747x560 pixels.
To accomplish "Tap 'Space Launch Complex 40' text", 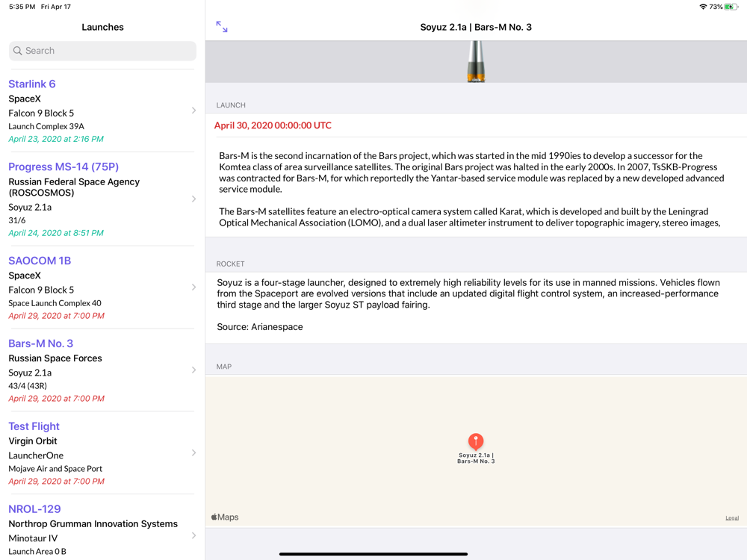I will pyautogui.click(x=55, y=303).
